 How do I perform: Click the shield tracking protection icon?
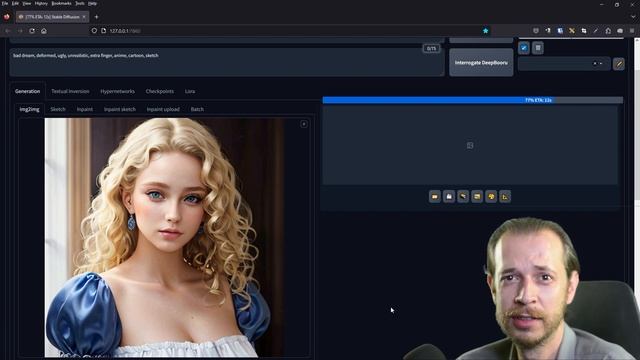coord(94,31)
